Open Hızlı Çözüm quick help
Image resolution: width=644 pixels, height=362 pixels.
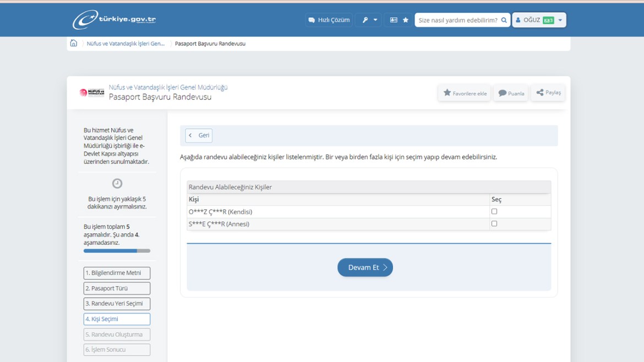[x=329, y=20]
